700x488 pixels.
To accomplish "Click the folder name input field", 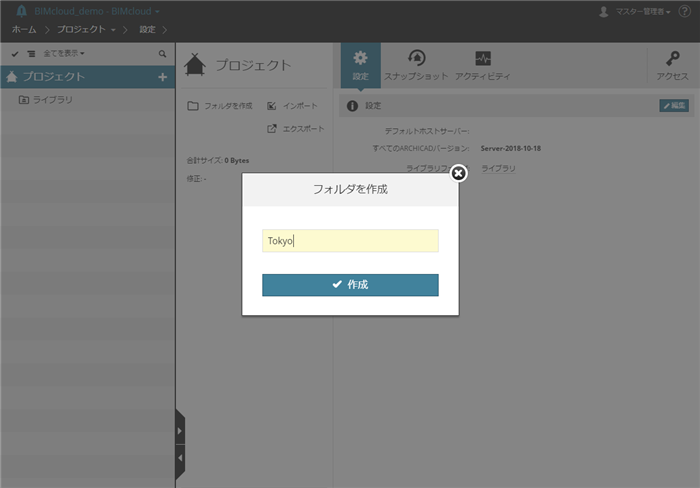I will pyautogui.click(x=350, y=241).
